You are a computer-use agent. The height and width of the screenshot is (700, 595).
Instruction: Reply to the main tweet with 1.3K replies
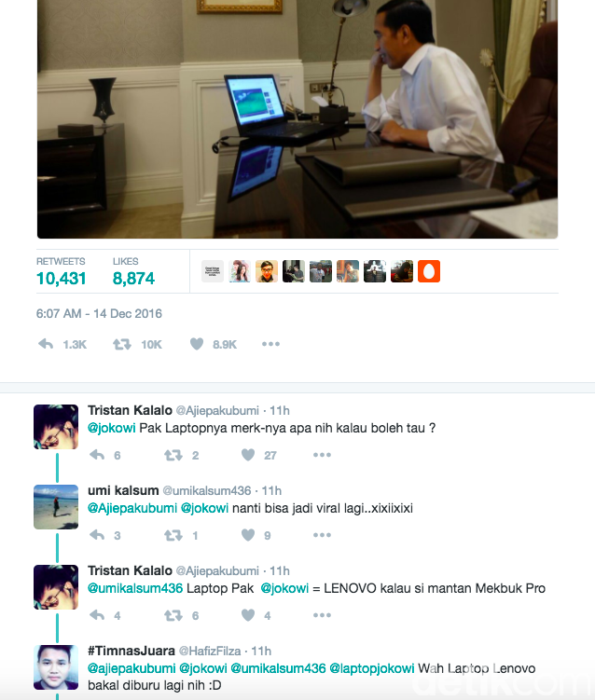pos(46,344)
